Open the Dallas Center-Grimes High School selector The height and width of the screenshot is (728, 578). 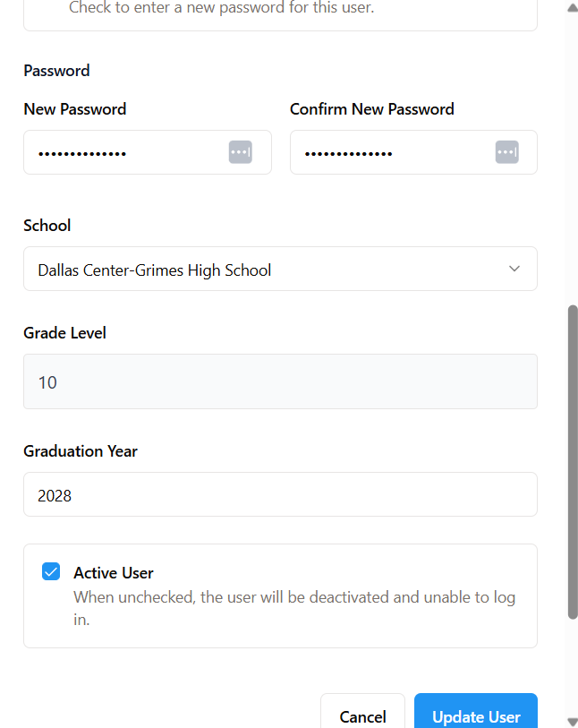click(x=268, y=270)
